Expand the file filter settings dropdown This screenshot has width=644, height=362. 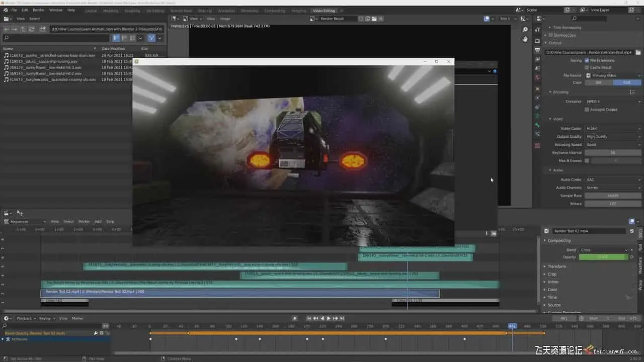[159, 38]
